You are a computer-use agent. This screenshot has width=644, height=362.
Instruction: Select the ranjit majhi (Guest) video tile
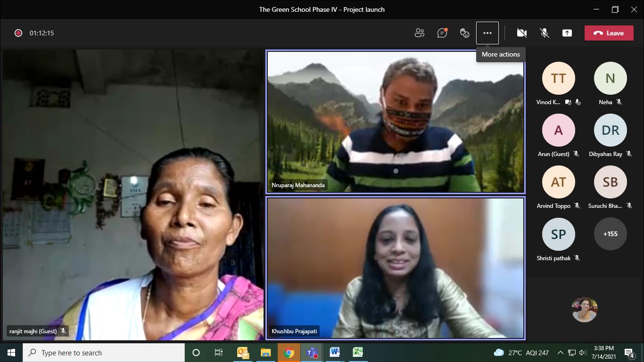pos(133,195)
